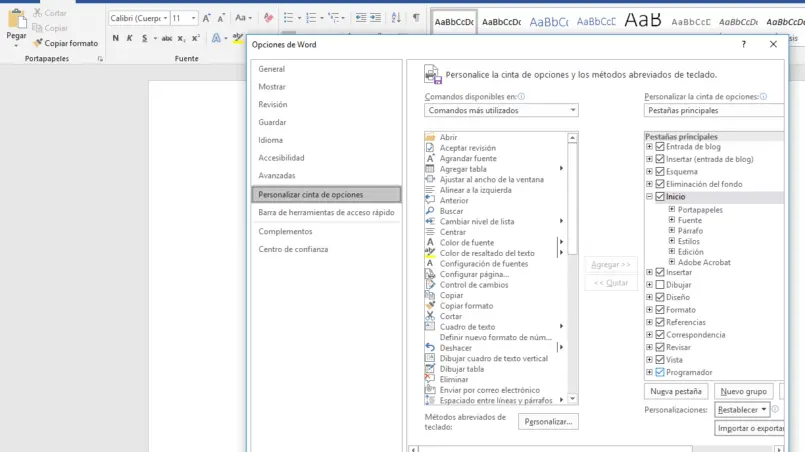The height and width of the screenshot is (452, 805).
Task: Click numbered list icon
Action: 311,18
